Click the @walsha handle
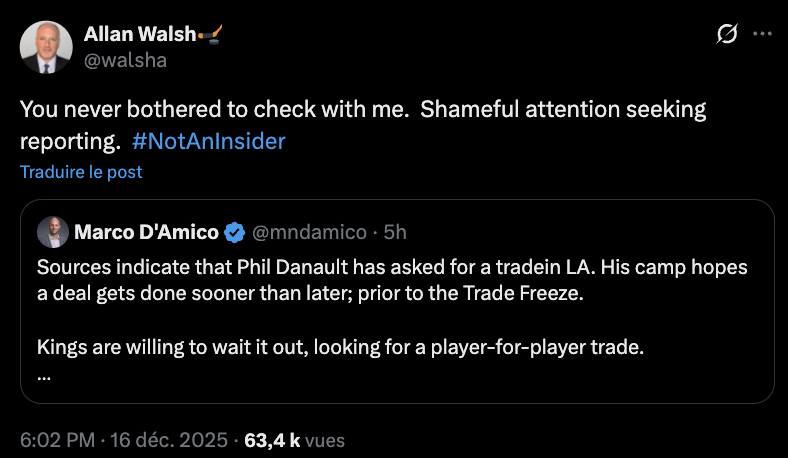The width and height of the screenshot is (788, 458). click(125, 60)
